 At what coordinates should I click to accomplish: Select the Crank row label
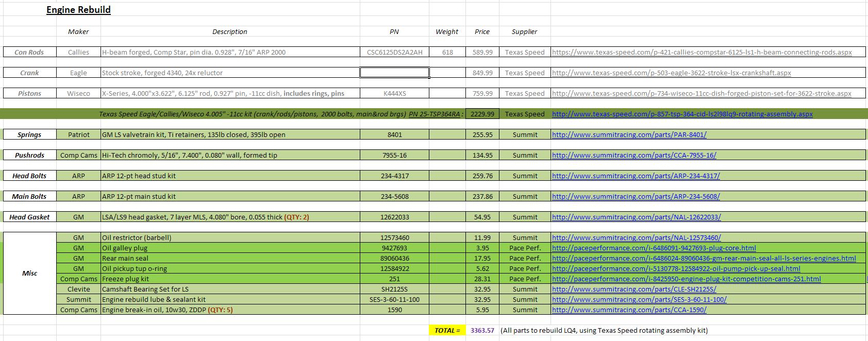pos(29,73)
